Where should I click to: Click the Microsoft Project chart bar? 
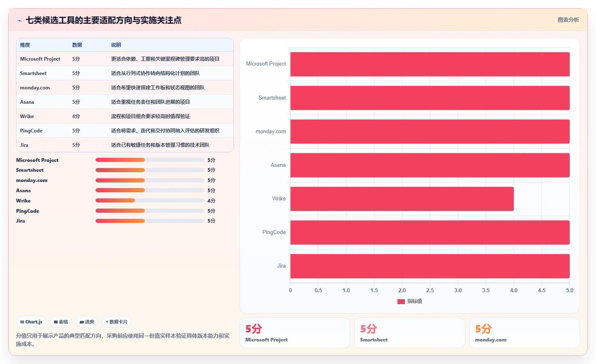(x=430, y=64)
